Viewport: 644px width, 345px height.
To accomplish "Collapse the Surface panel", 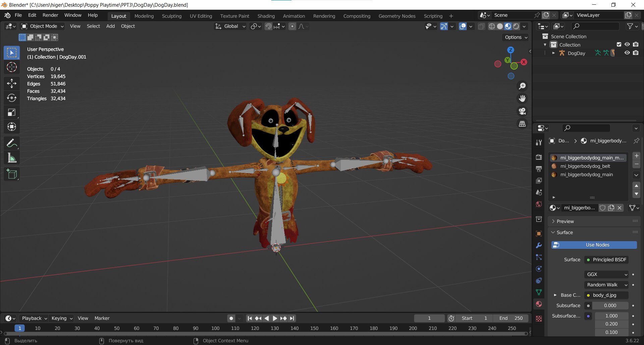I will pos(594,232).
